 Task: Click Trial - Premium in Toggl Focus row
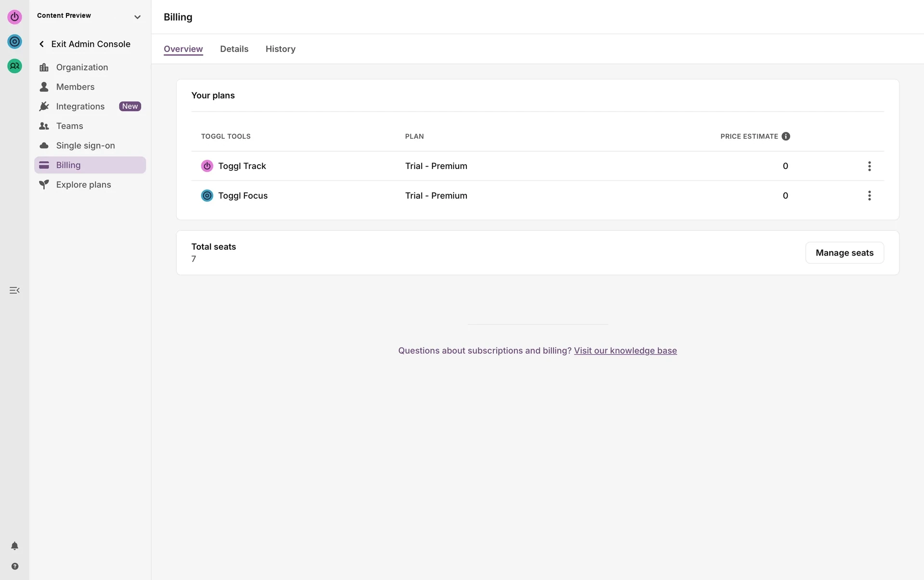point(436,195)
